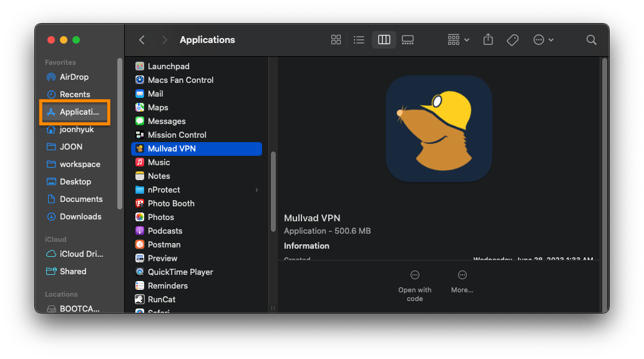Click the file list vertical scrollbar
The height and width of the screenshot is (359, 644).
[273, 190]
